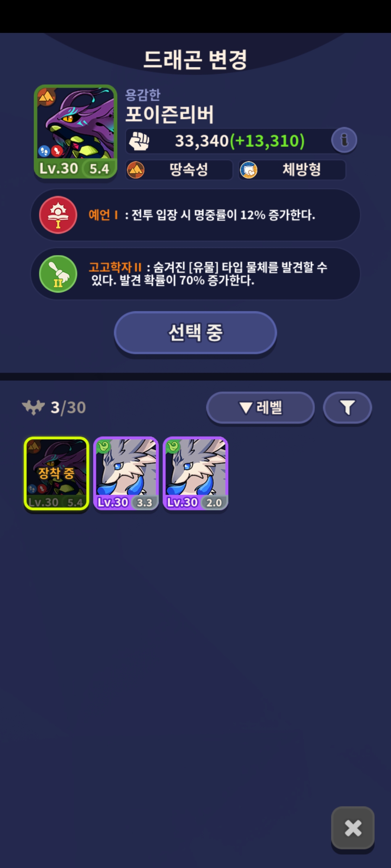This screenshot has width=391, height=868.
Task: Select the equipped 장착 중 dragon thumbnail
Action: click(x=56, y=474)
